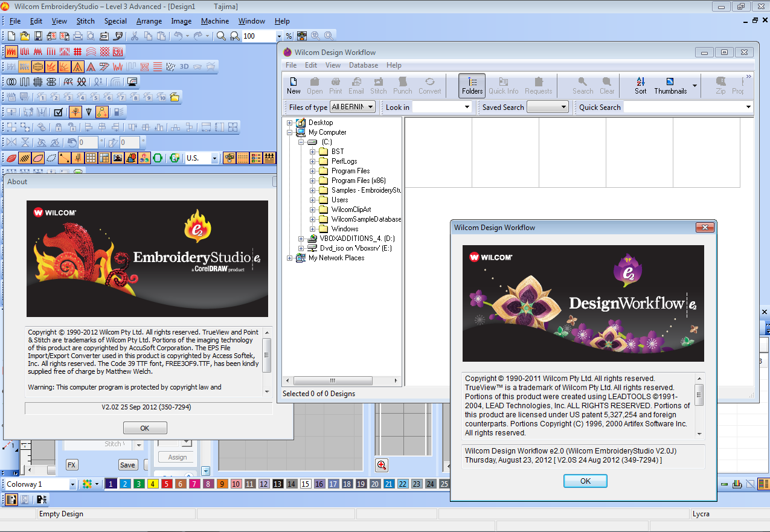Screen dimensions: 770x532
Task: Select the WilcomClipArt folder
Action: [351, 210]
